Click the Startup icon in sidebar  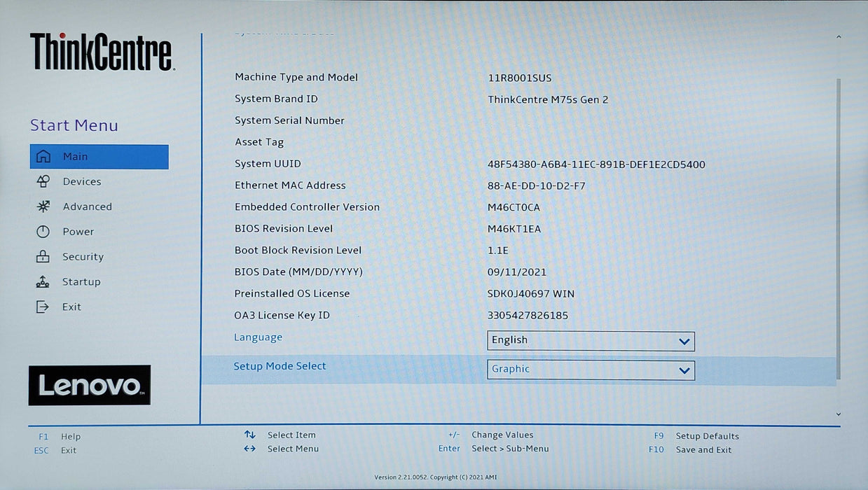pyautogui.click(x=43, y=282)
